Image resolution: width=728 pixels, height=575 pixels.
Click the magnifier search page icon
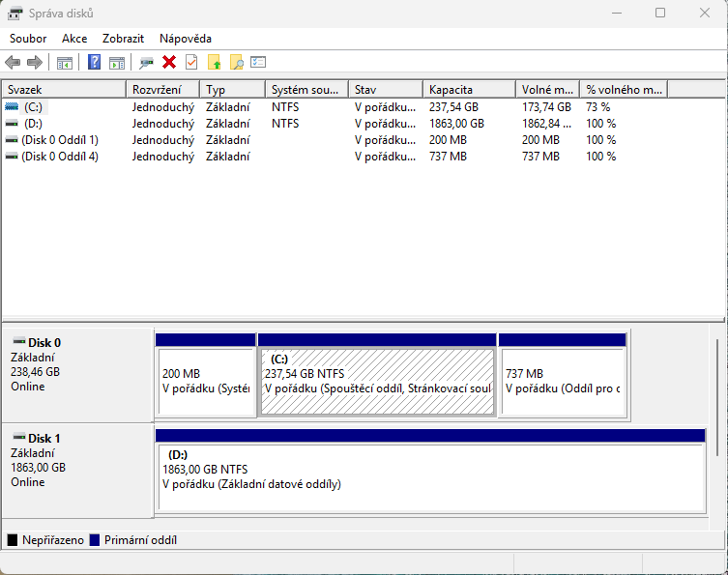tap(236, 63)
